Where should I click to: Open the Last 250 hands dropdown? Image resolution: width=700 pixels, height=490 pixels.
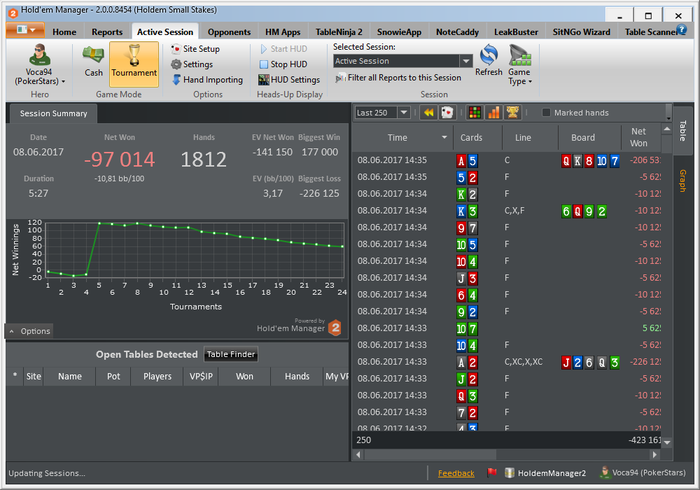404,112
